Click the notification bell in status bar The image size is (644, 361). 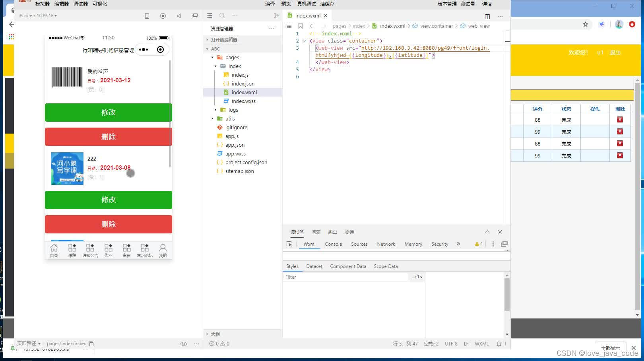[x=499, y=344]
